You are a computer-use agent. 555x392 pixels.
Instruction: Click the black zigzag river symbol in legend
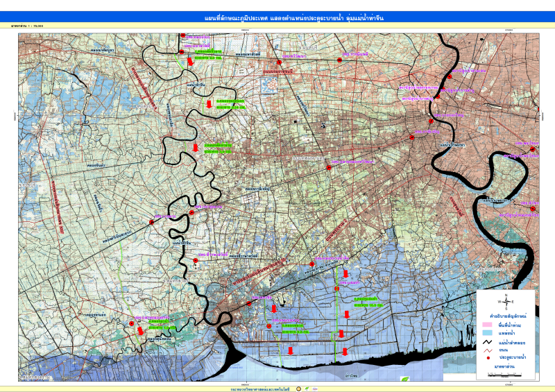488,342
